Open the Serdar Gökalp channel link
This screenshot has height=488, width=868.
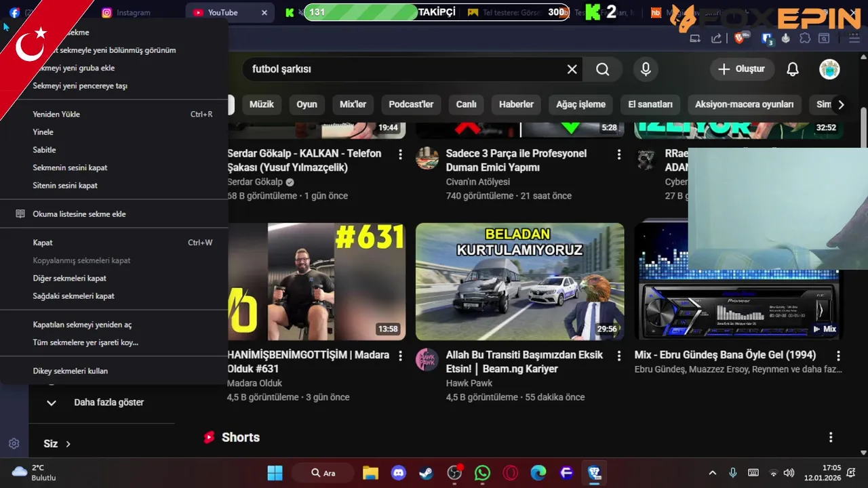255,182
